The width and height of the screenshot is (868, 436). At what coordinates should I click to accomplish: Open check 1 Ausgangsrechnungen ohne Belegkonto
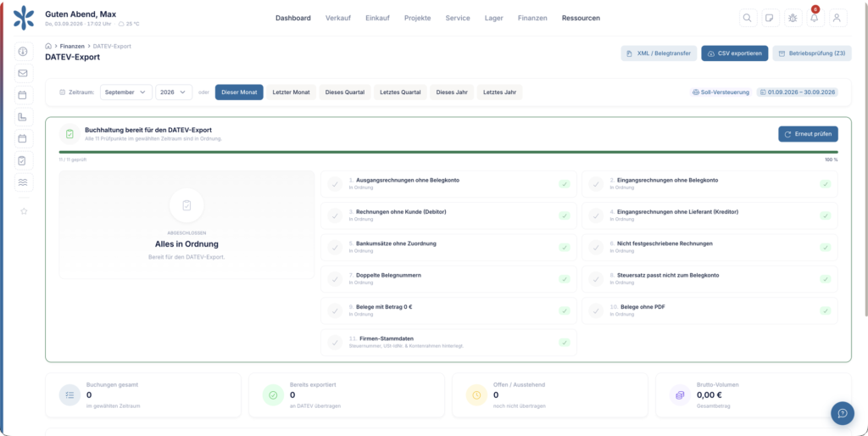(x=448, y=184)
